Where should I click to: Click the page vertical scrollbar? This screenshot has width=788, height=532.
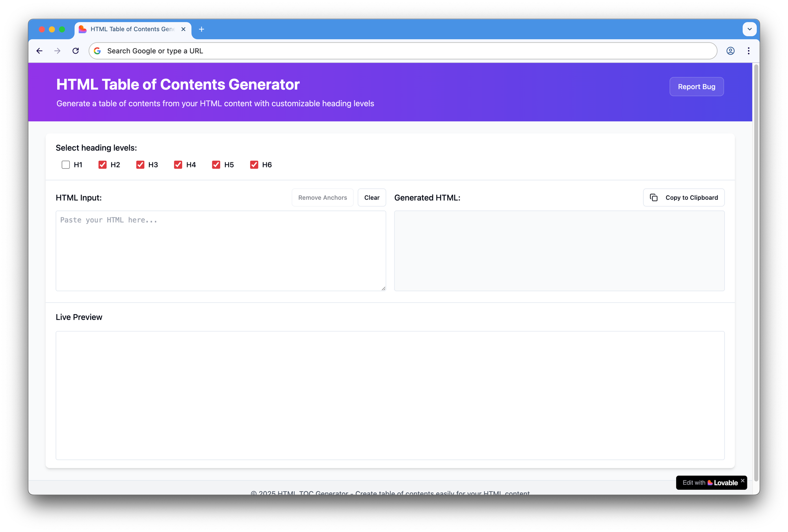pos(756,272)
